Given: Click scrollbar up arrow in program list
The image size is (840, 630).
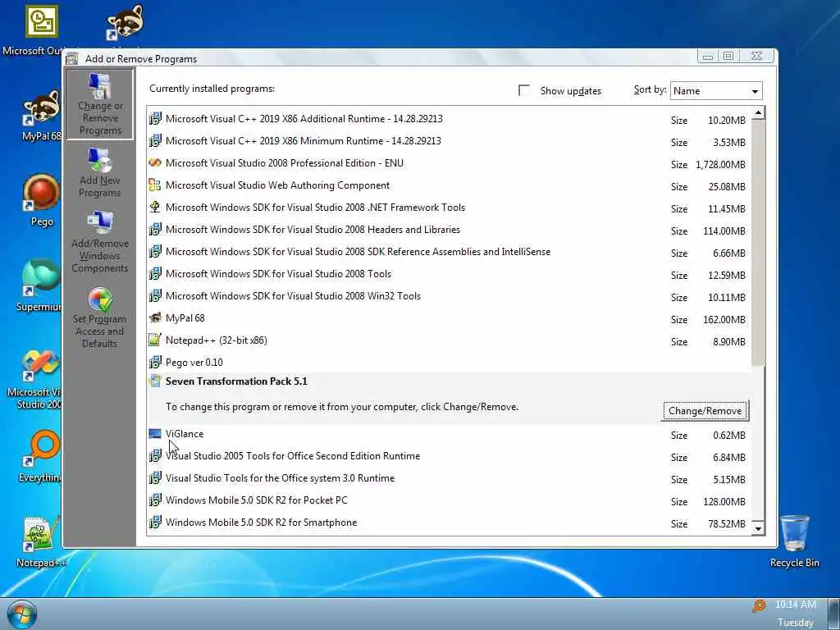Looking at the screenshot, I should point(758,112).
